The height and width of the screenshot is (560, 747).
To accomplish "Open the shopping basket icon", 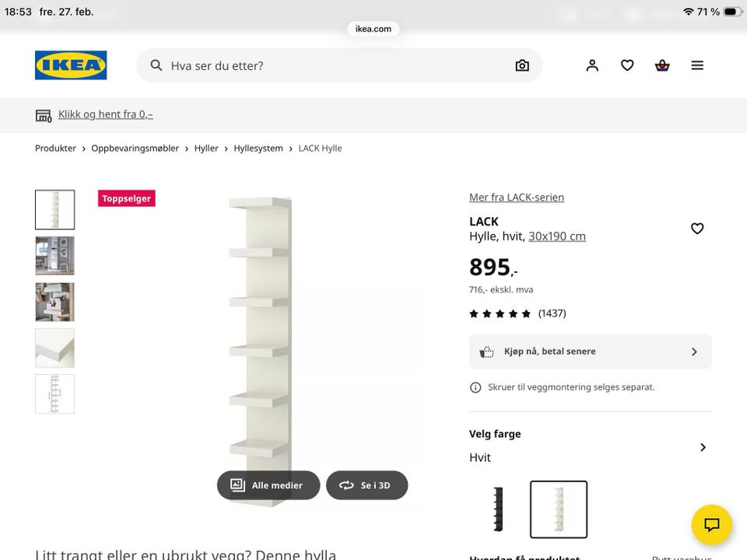I will tap(662, 65).
